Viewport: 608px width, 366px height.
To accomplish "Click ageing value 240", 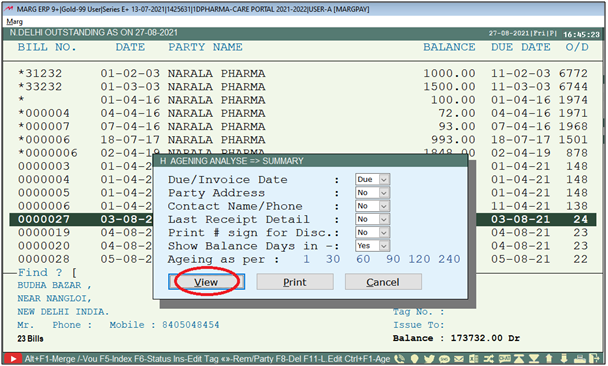I will tap(449, 259).
